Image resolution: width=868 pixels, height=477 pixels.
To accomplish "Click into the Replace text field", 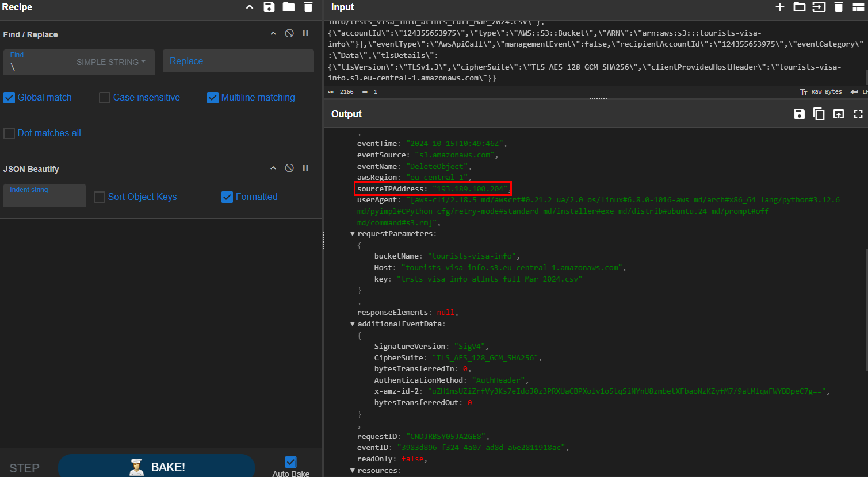I will [238, 61].
